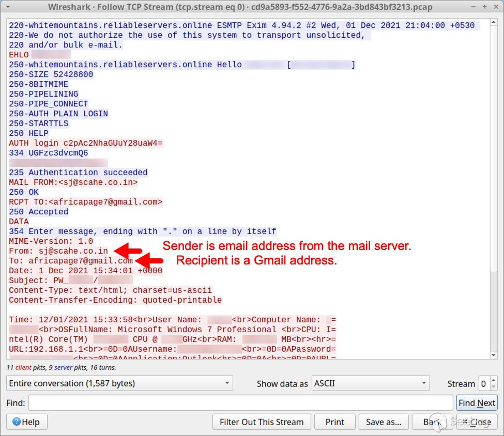Click the '250-PIPELINING' line
504x436 pixels.
(43, 94)
